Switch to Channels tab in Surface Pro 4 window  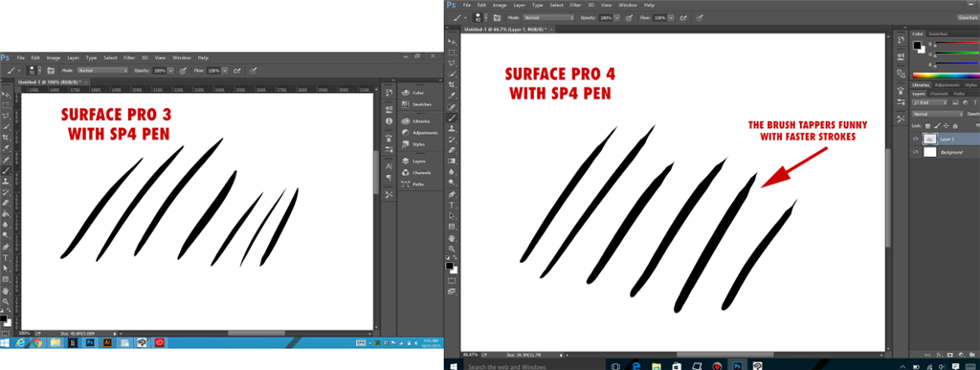939,94
